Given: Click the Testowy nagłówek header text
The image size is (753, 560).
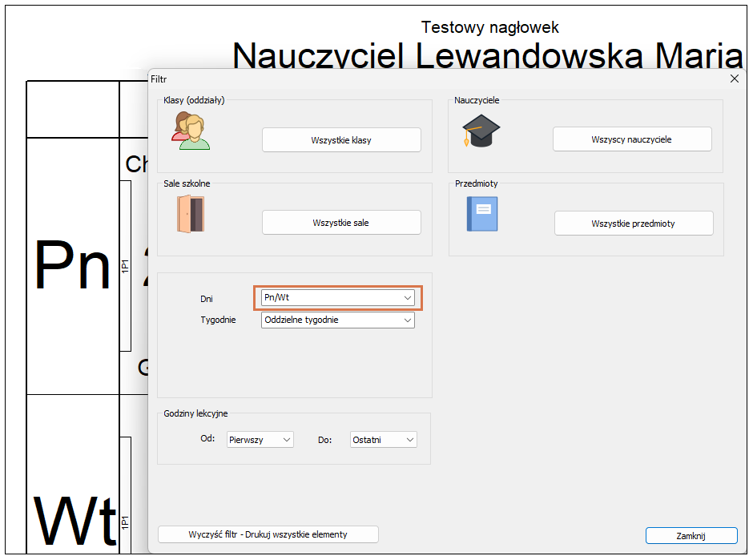Looking at the screenshot, I should (x=489, y=27).
